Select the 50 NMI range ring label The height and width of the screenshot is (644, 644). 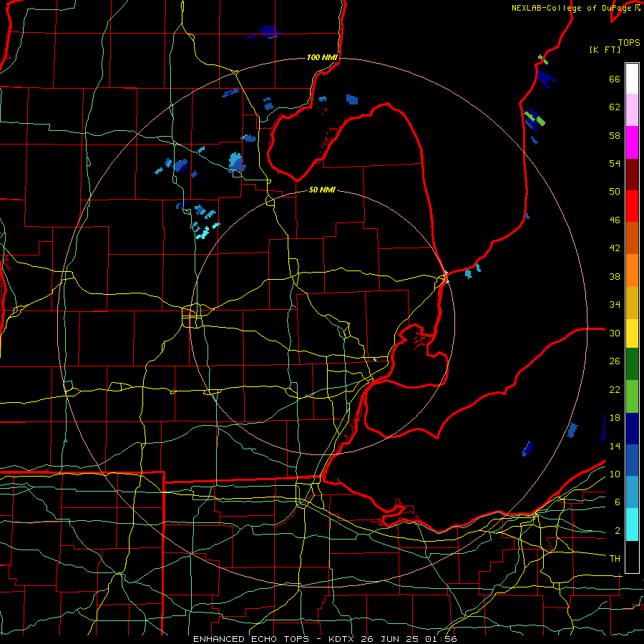[322, 190]
